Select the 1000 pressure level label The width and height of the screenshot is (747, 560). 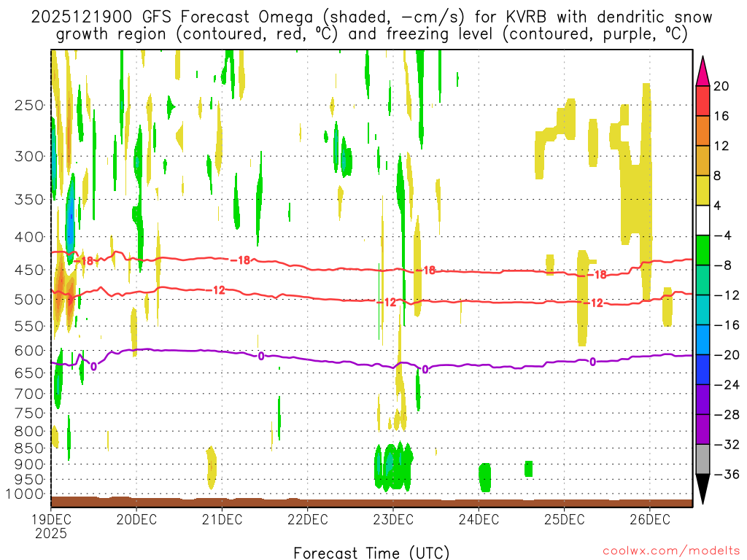coord(26,494)
